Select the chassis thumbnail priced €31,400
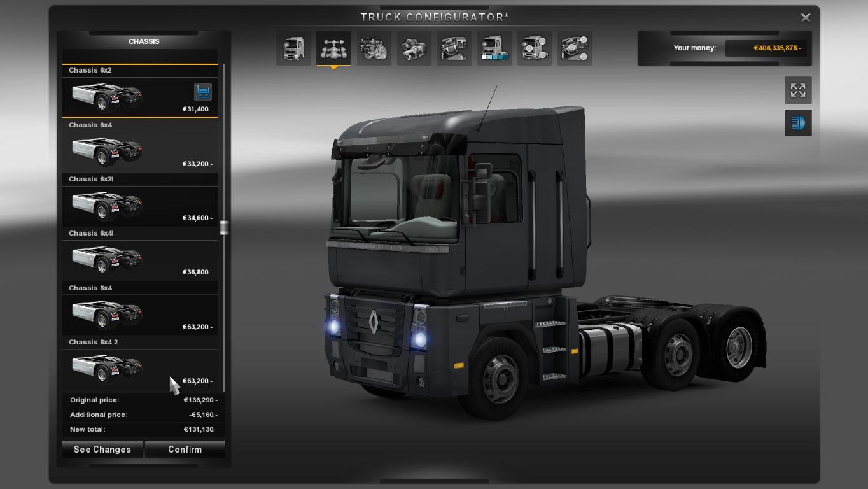Viewport: 868px width, 489px height. [107, 97]
